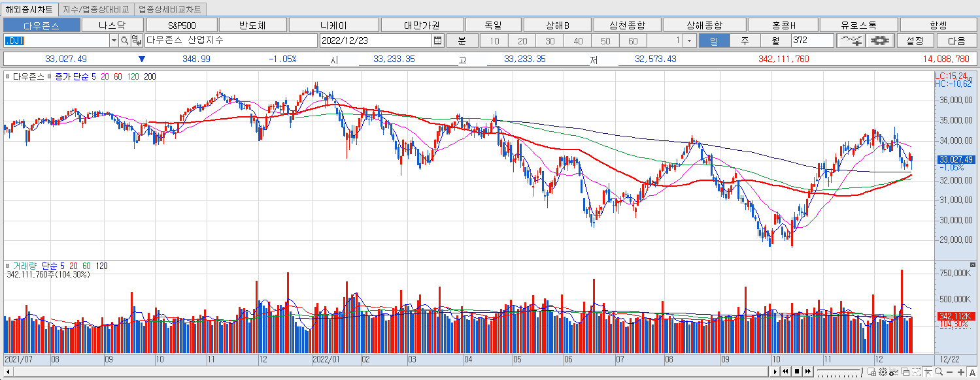Click the 다음 next button
The image size is (980, 380).
pos(956,40)
